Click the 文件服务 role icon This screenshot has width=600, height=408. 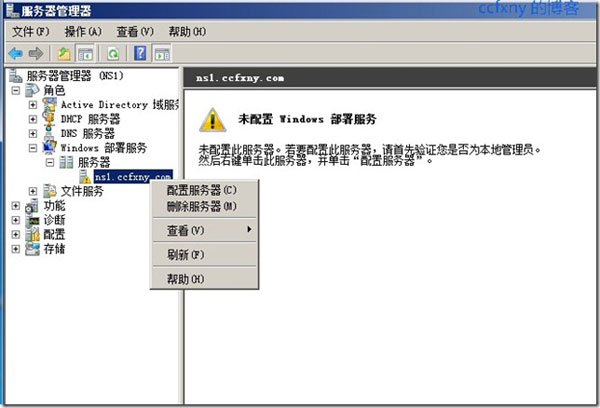coord(49,191)
